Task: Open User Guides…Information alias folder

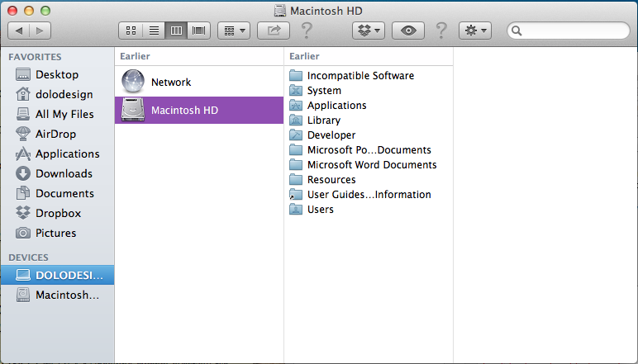Action: click(369, 195)
